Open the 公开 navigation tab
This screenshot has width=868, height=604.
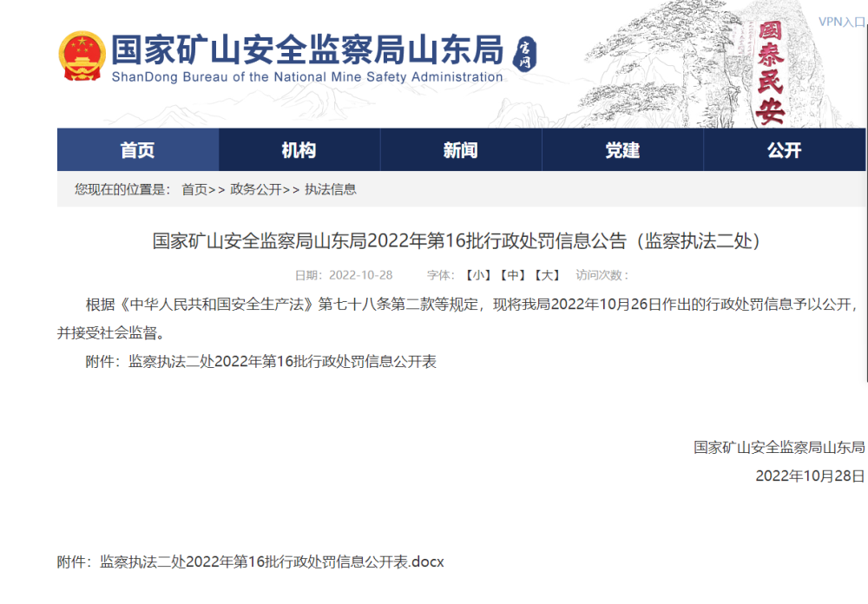(784, 150)
